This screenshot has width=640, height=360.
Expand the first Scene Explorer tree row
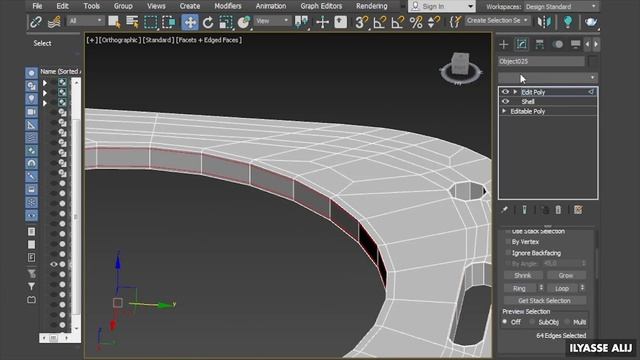click(45, 83)
